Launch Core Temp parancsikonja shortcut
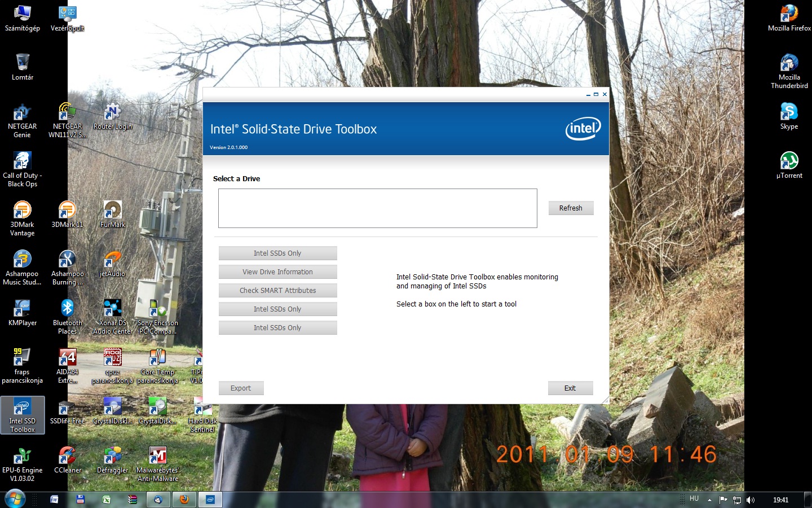This screenshot has width=812, height=508. [x=158, y=366]
